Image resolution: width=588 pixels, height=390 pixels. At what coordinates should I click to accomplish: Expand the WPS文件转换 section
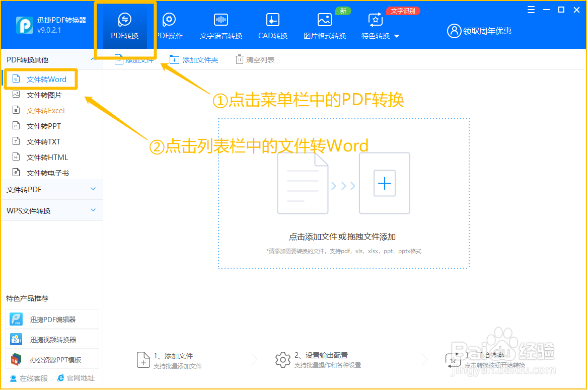pyautogui.click(x=51, y=210)
